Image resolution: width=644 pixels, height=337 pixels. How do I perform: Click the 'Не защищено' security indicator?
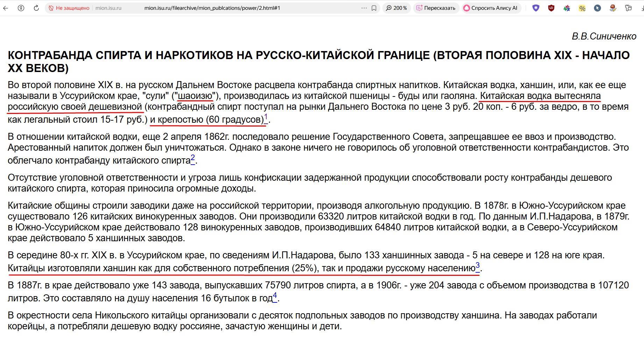click(x=69, y=8)
